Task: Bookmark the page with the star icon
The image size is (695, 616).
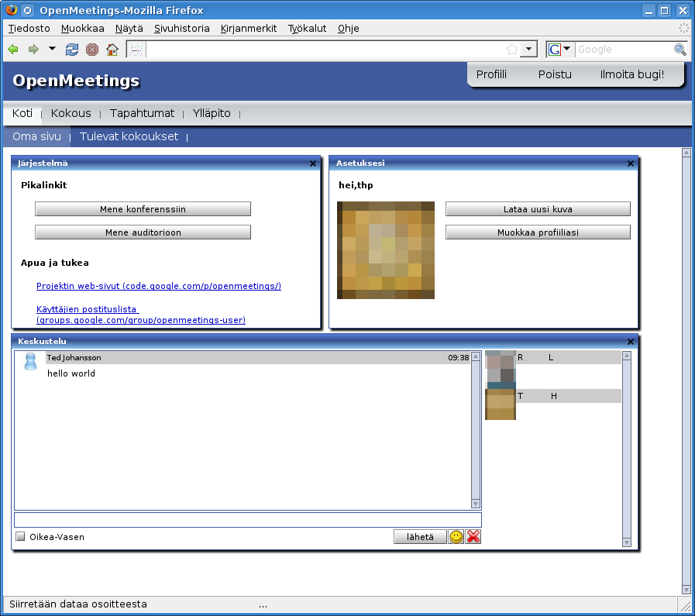Action: (x=512, y=49)
